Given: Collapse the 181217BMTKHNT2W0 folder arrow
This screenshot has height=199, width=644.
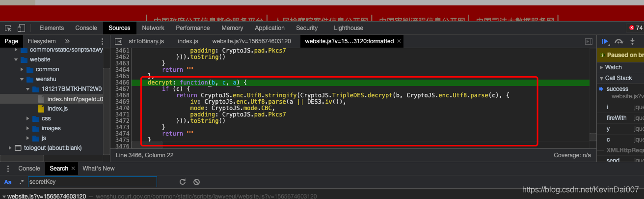Looking at the screenshot, I should tap(29, 89).
